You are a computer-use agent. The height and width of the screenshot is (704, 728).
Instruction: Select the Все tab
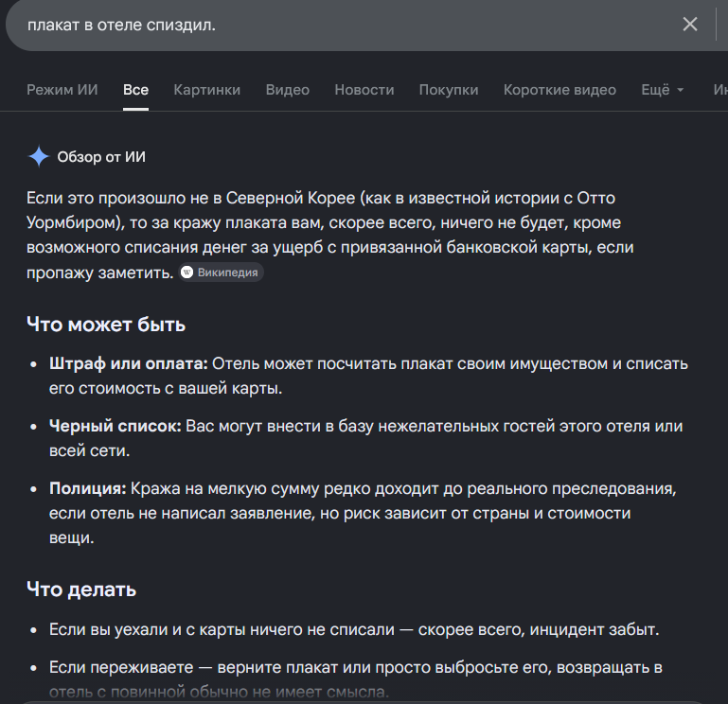click(135, 90)
